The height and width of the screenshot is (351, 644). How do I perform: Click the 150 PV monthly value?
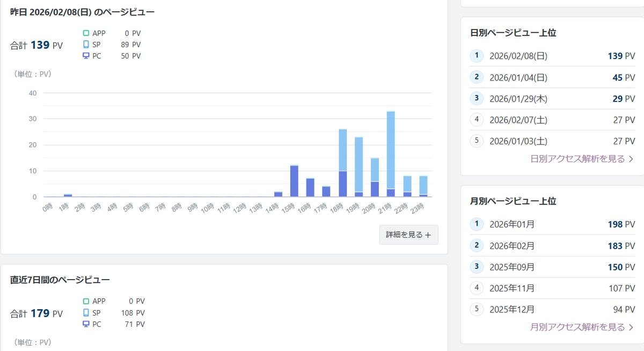621,267
